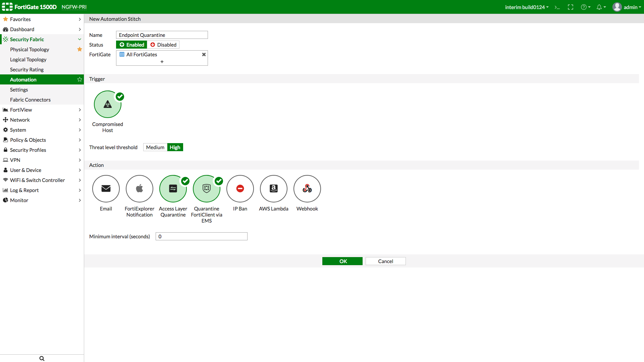
Task: Deselect Access Layer Quarantine action
Action: tap(173, 189)
